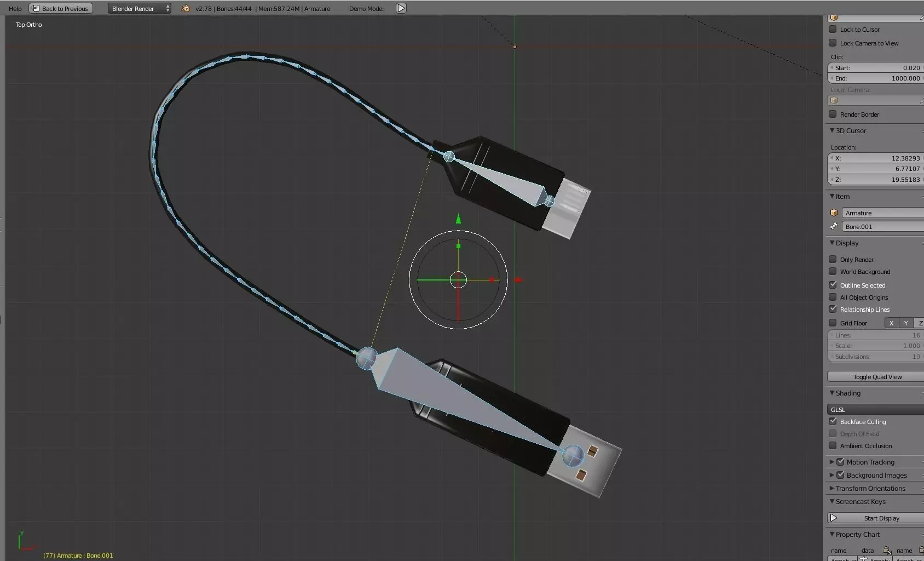Click the 'Top Ortho' view label

[28, 25]
